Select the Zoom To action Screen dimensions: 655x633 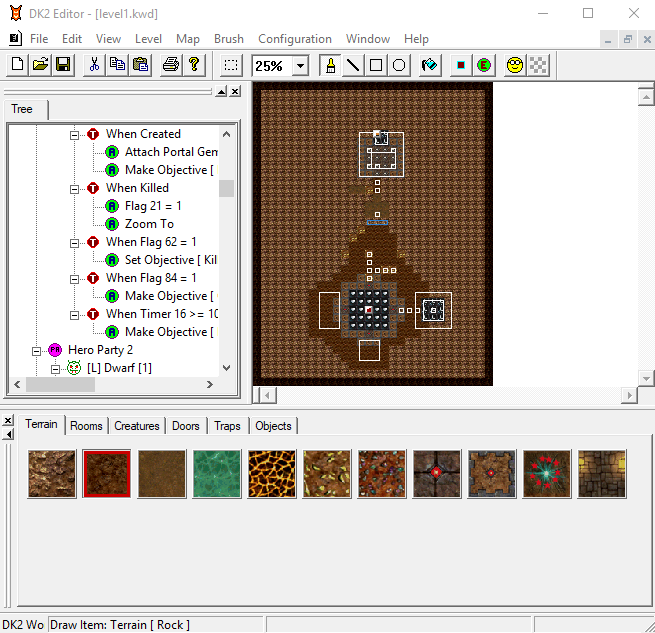click(x=150, y=224)
